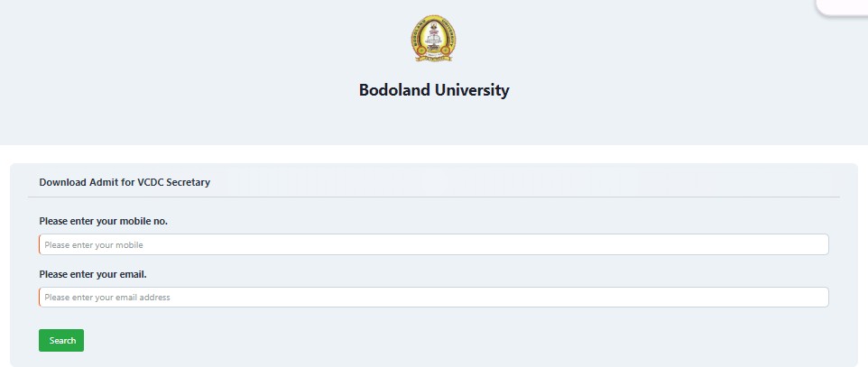Click the right end of the mobile input box
The height and width of the screenshot is (367, 868).
(819, 244)
